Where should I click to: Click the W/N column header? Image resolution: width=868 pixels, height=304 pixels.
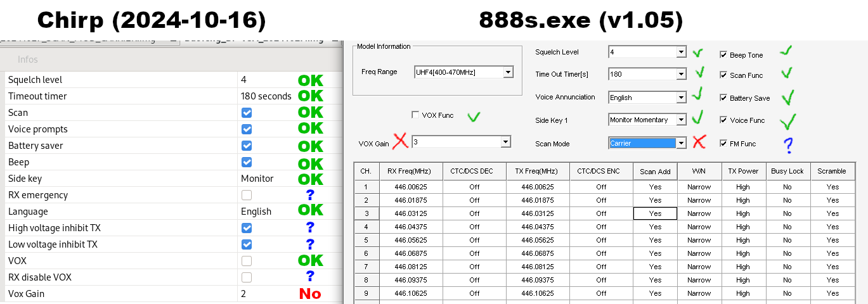(699, 171)
